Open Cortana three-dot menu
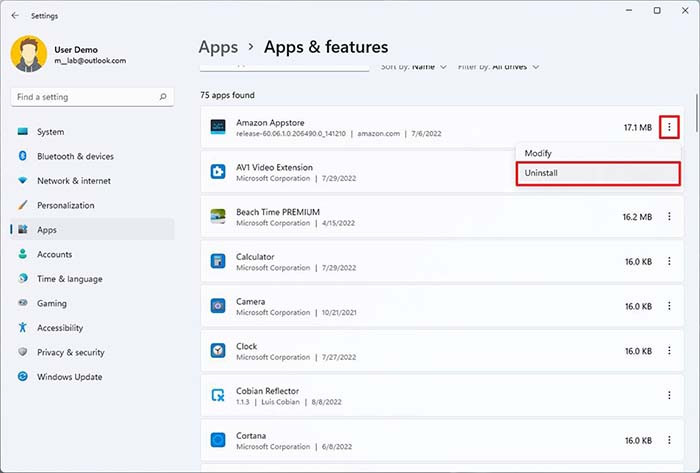The image size is (700, 473). [669, 440]
